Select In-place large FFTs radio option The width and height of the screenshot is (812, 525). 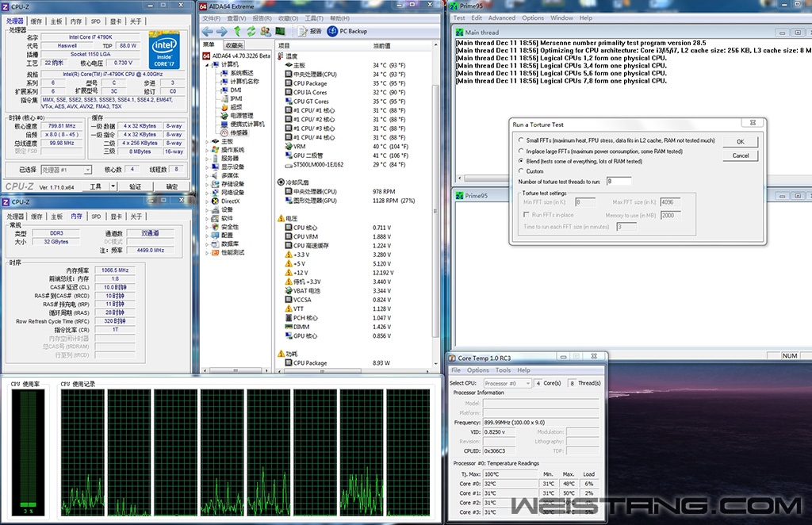tap(521, 151)
